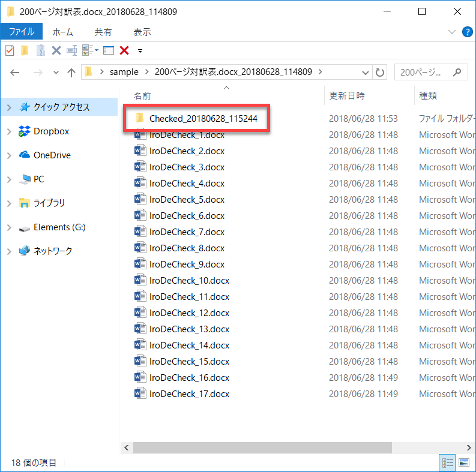Open the customize quick access toolbar dropdown
476x472 pixels.
click(140, 50)
